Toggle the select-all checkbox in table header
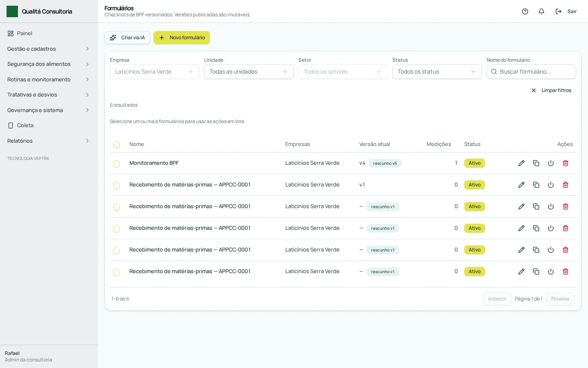Screen dimensions: 588x368 (x=116, y=145)
